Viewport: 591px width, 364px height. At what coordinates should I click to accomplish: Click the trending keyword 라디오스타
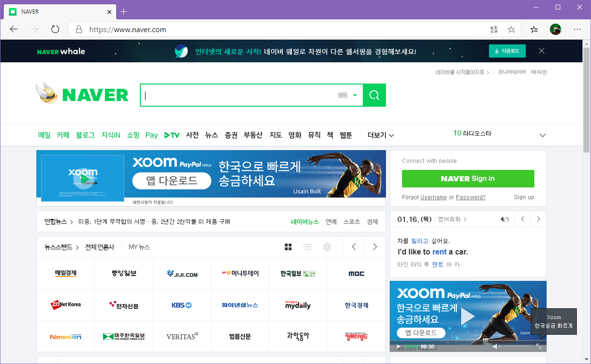[x=477, y=134]
